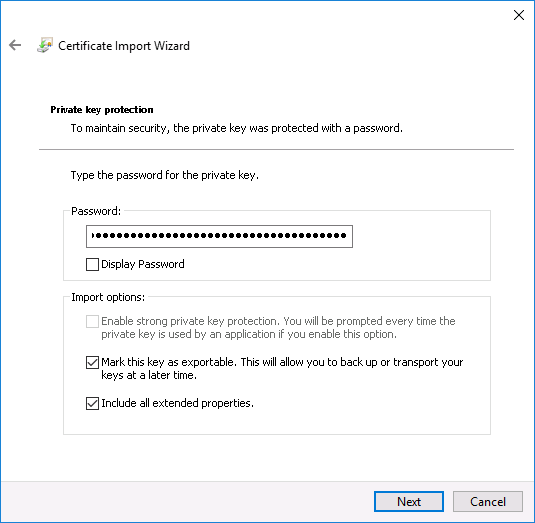The width and height of the screenshot is (535, 523).
Task: Click the greyed-out strong private key protection checkbox
Action: [x=92, y=321]
